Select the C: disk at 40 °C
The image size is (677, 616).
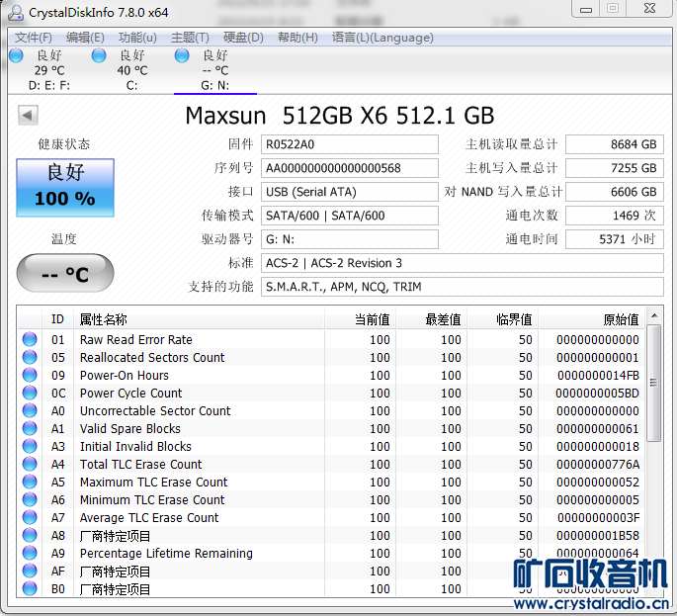point(131,70)
